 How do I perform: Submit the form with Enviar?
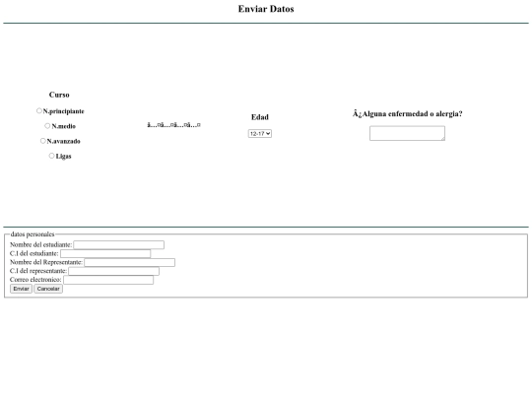(21, 289)
